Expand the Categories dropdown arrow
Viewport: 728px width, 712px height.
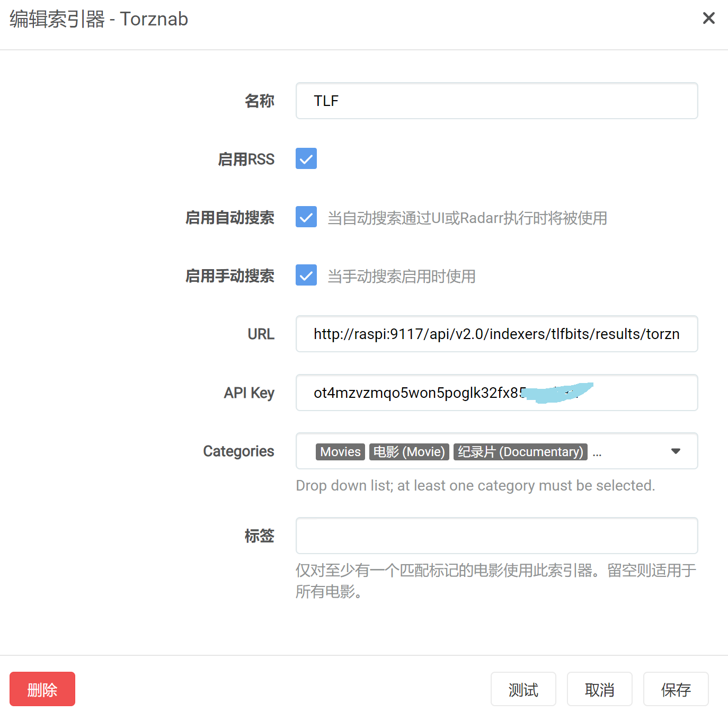676,451
